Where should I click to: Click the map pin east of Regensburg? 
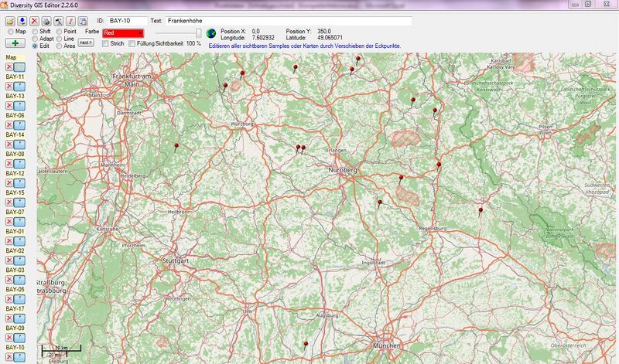click(x=480, y=212)
